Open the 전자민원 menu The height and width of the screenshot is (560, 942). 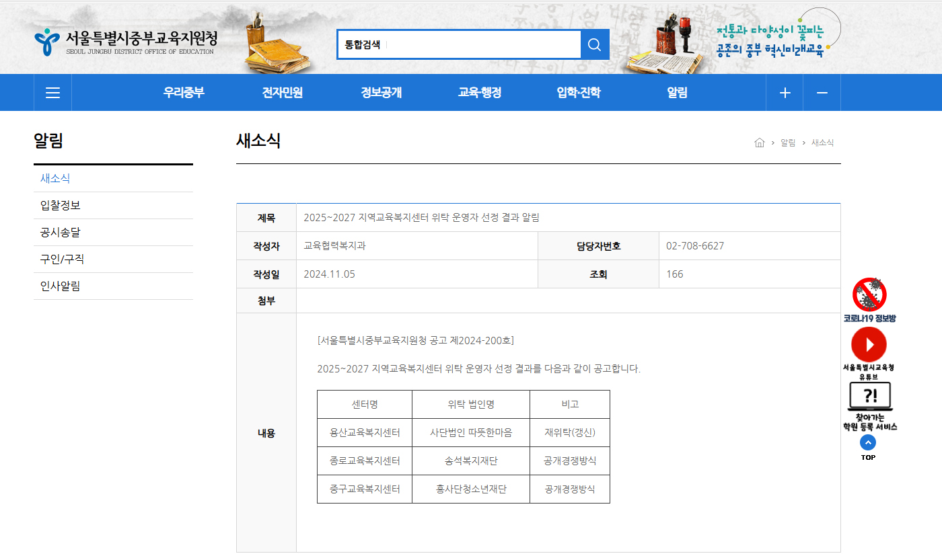[283, 93]
